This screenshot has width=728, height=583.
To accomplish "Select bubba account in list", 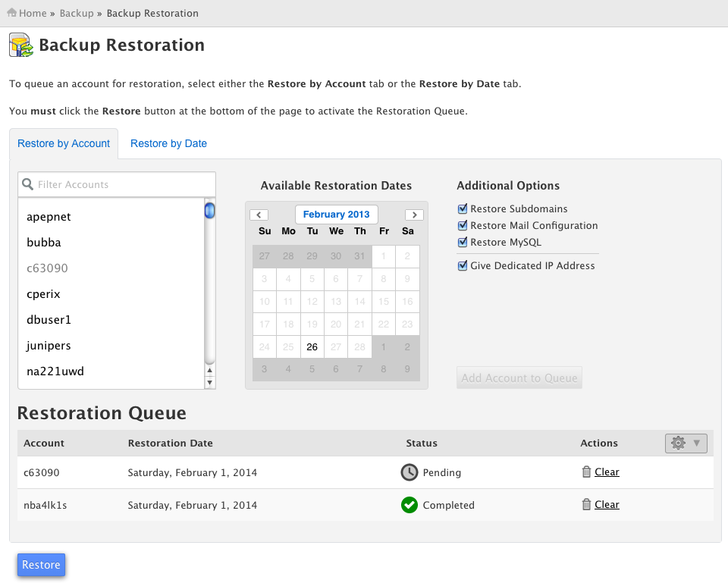I will point(44,243).
